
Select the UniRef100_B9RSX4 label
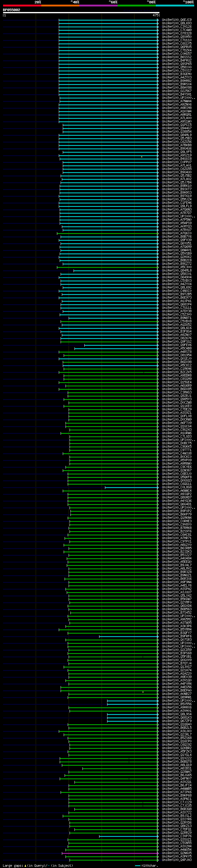tap(177, 84)
